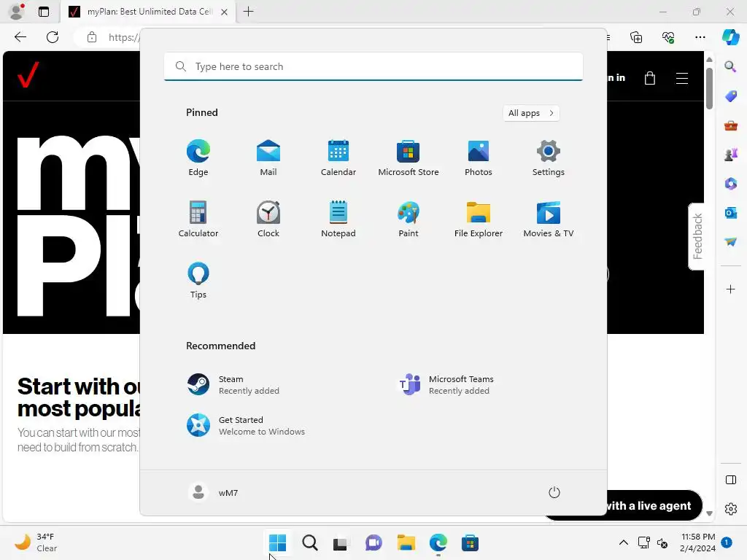Open Microsoft 365 in Edge sidebar

pos(730,183)
